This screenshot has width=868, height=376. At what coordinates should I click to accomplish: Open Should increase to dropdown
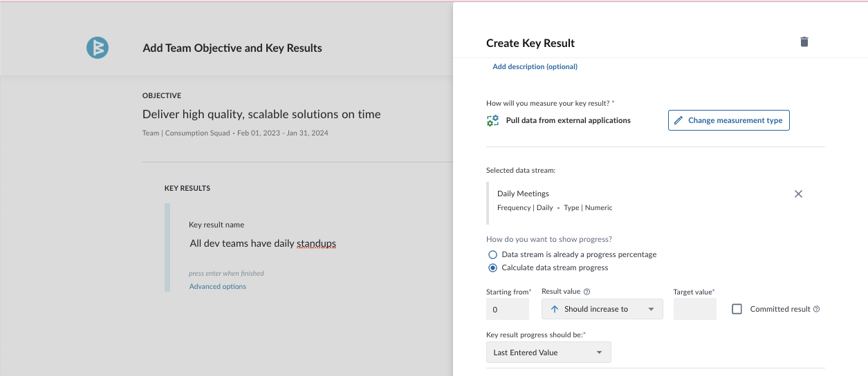coord(602,309)
